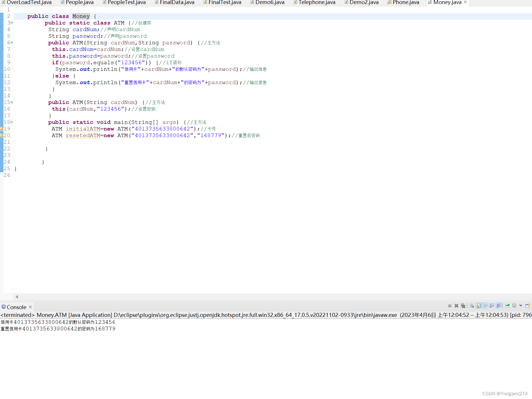Click line number 26 in the gutter

point(7,175)
